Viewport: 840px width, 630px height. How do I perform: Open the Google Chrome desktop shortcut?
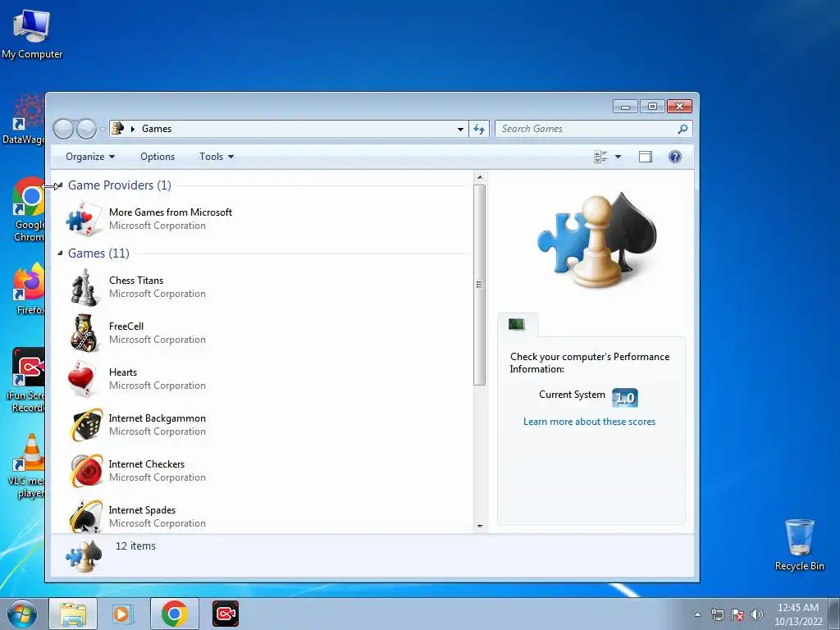[29, 195]
